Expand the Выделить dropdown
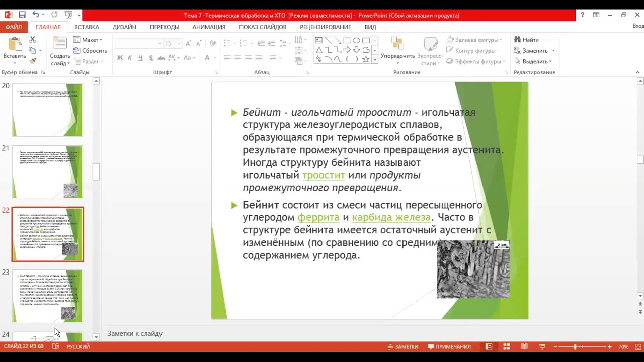 [533, 61]
